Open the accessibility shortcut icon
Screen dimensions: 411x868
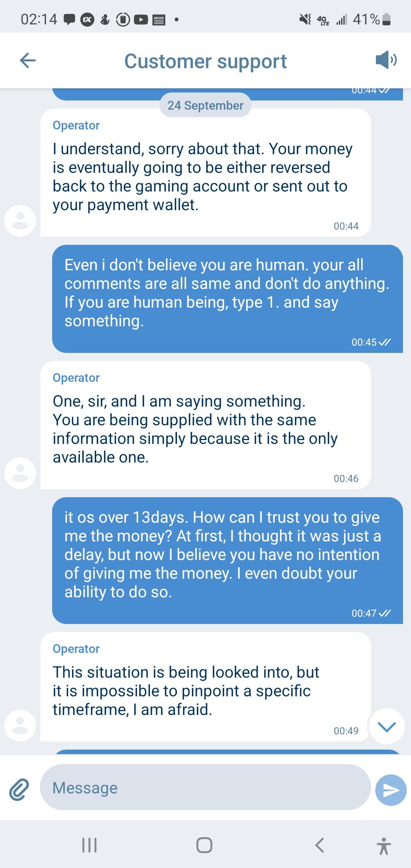click(384, 846)
